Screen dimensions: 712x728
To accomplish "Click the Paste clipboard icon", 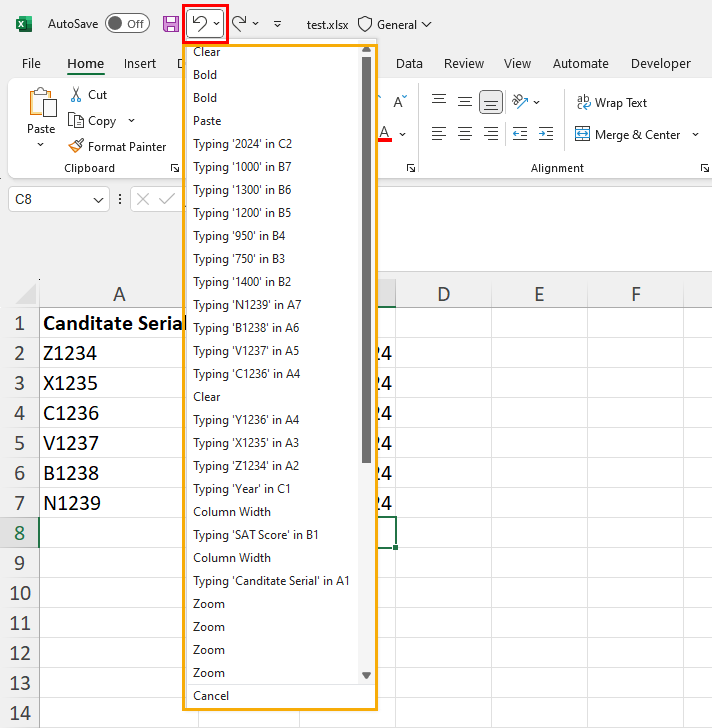I will (x=42, y=102).
